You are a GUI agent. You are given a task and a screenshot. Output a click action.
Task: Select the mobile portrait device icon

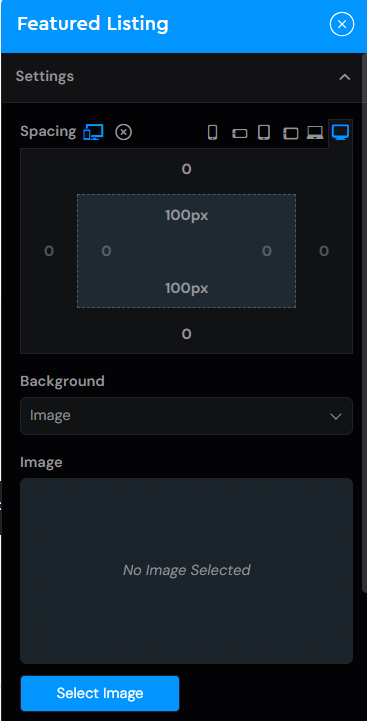tap(212, 132)
